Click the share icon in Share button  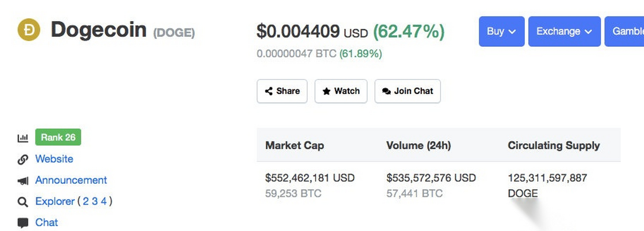tap(269, 91)
